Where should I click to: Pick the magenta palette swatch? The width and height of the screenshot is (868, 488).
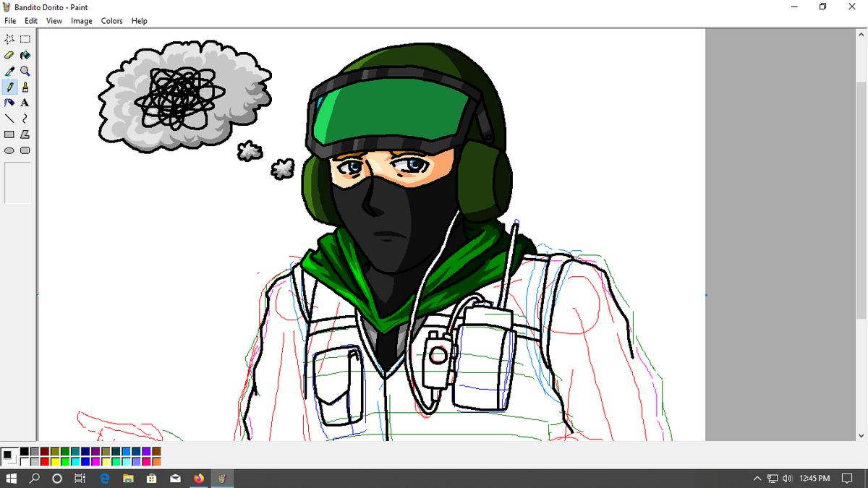click(x=95, y=461)
